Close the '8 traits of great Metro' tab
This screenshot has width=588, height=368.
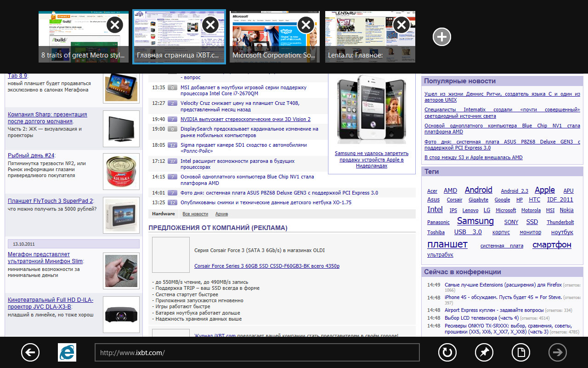point(115,25)
